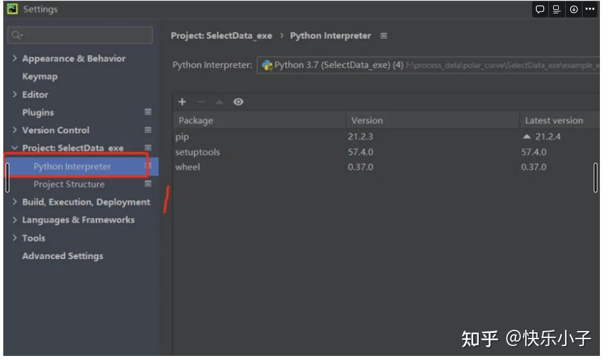Select the pip package row
This screenshot has width=608, height=364.
pos(386,137)
